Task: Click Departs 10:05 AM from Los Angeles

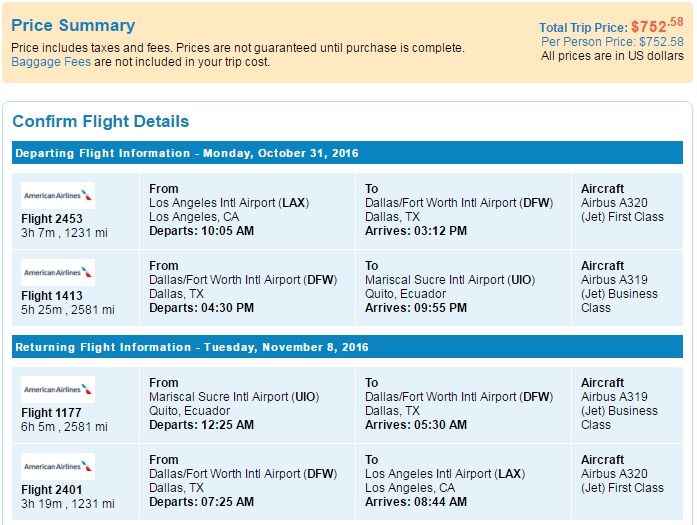Action: [x=201, y=231]
